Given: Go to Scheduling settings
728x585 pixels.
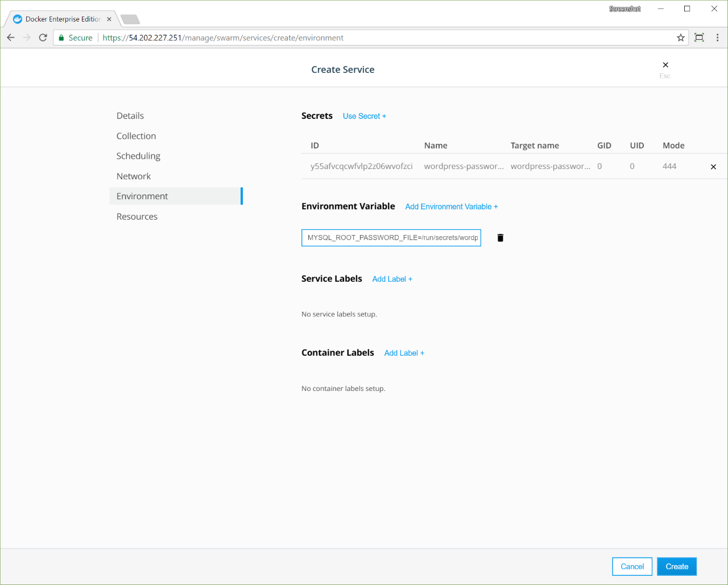Looking at the screenshot, I should tap(138, 156).
